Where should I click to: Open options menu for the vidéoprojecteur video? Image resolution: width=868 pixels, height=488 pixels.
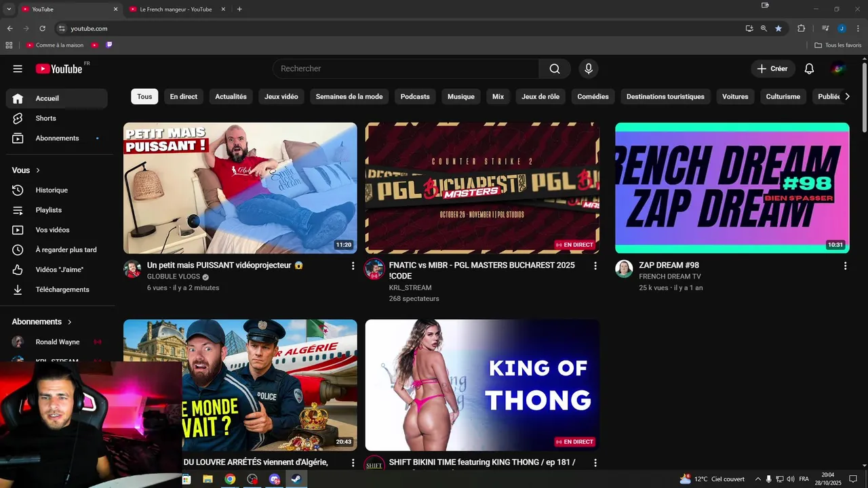click(353, 266)
